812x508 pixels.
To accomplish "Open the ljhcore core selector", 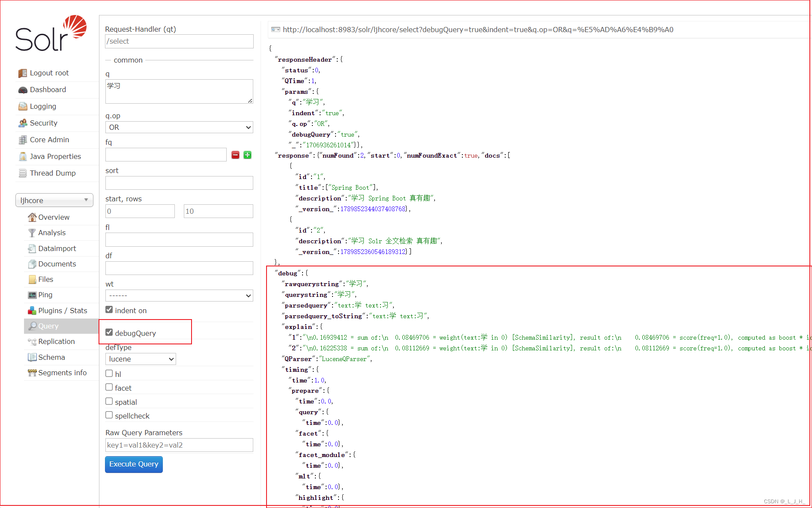I will [54, 200].
